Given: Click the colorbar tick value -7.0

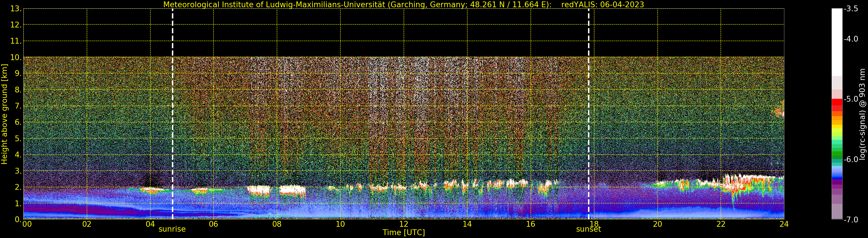Looking at the screenshot, I should 851,220.
